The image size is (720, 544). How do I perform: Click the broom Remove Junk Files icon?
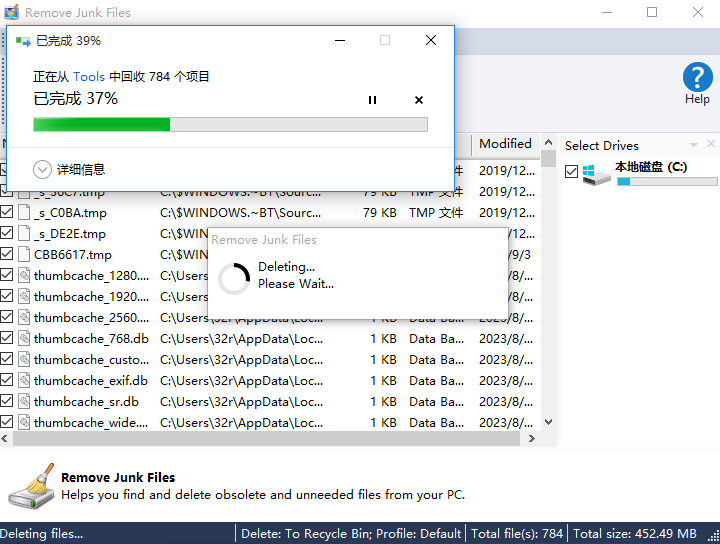31,486
